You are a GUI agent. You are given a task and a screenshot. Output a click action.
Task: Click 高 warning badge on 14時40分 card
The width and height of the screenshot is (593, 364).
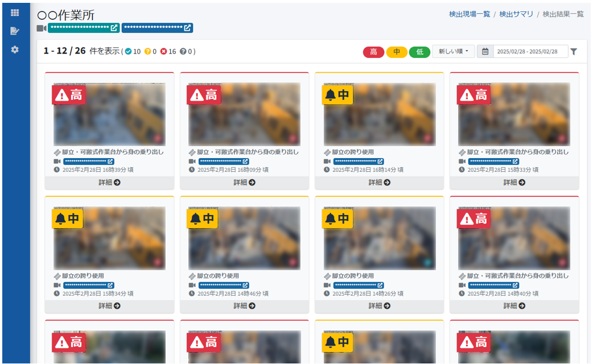tap(474, 218)
